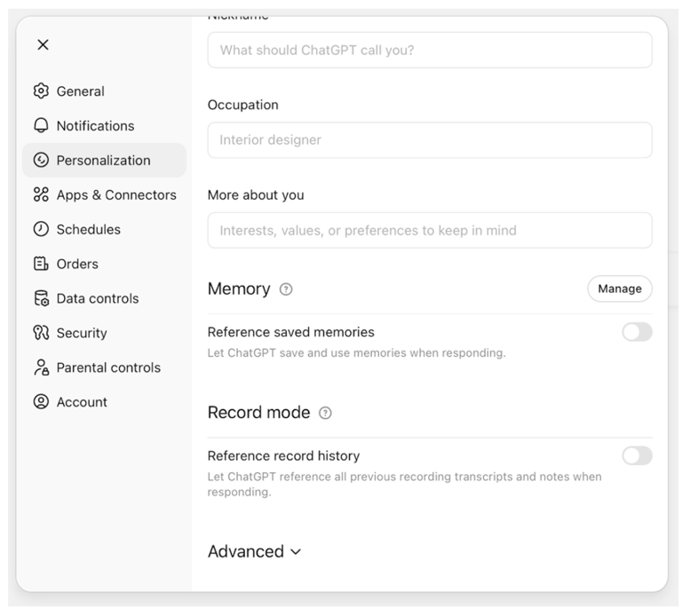Open the Schedules settings tab

105,229
